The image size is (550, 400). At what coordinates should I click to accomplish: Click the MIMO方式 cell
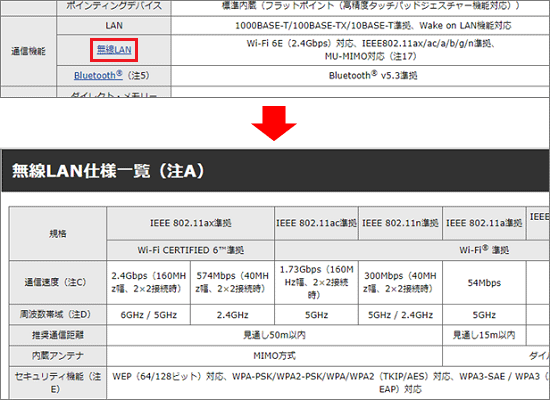275,356
